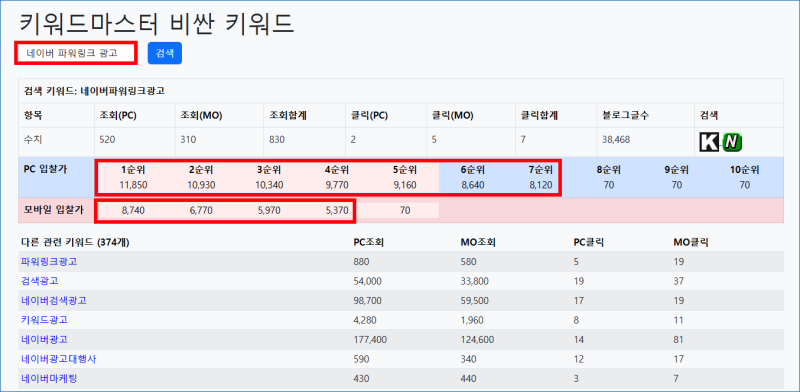Image resolution: width=800 pixels, height=392 pixels.
Task: Click the 54,000 PC views for 검색광고
Action: point(367,281)
